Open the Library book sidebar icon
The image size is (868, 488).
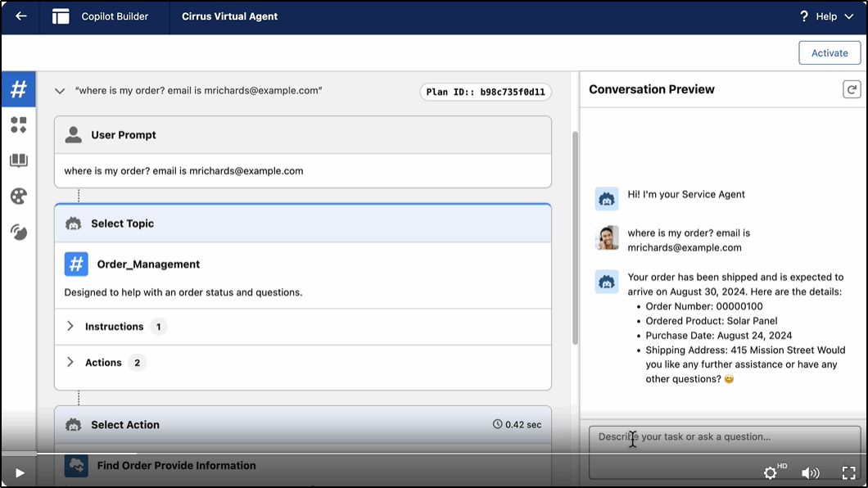[x=19, y=160]
